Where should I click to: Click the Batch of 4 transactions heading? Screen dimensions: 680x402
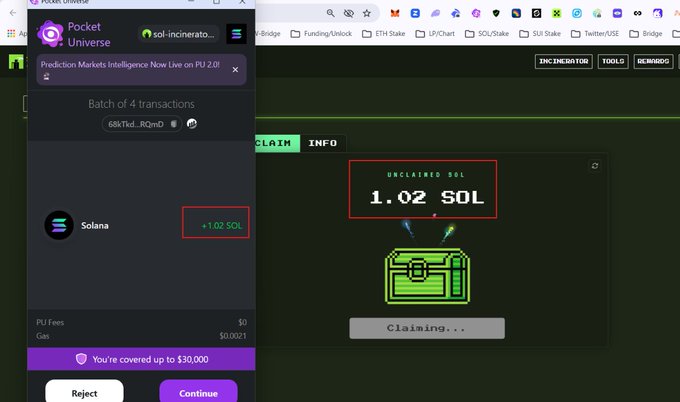pos(141,104)
